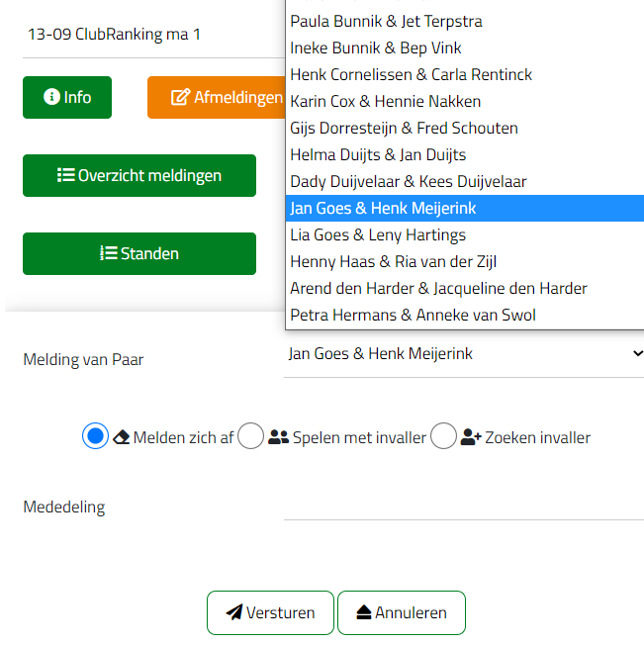Click the eraser icon beside Melden zich af
Image resolution: width=644 pixels, height=646 pixels.
tap(121, 437)
